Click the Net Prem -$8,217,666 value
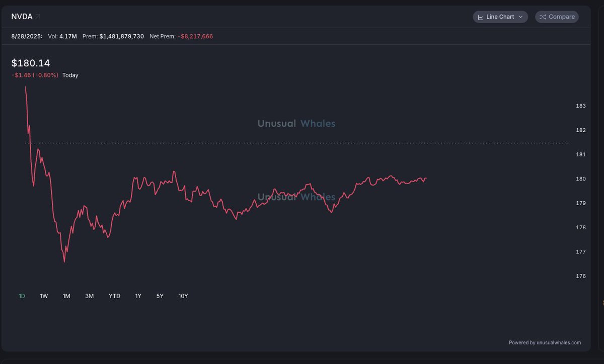Viewport: 604px width, 364px height. 195,36
